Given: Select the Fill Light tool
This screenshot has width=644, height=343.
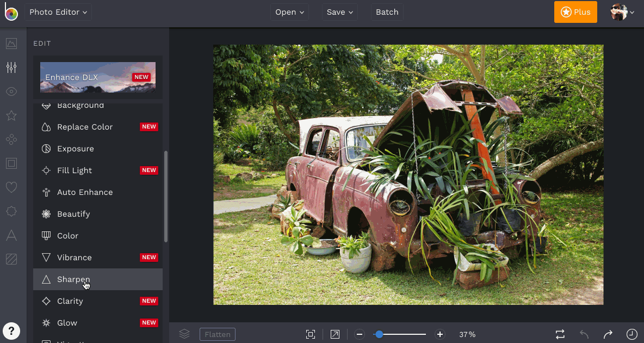Looking at the screenshot, I should 98,170.
